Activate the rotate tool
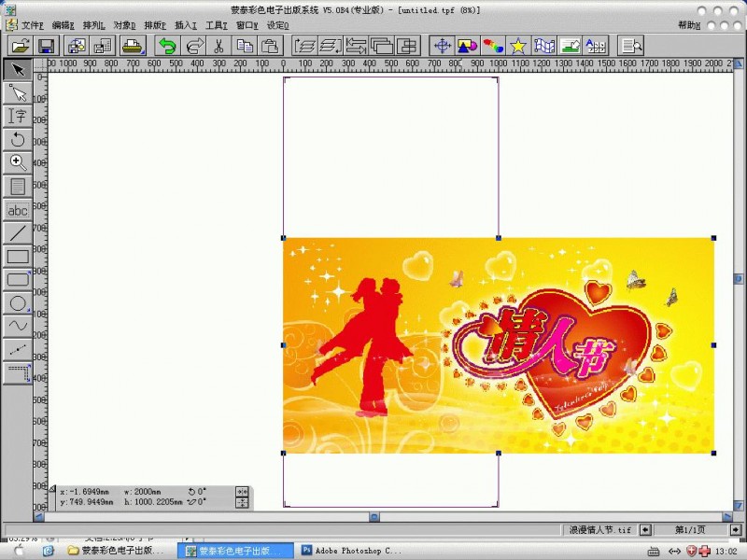Viewport: 747px width, 560px height. click(17, 139)
